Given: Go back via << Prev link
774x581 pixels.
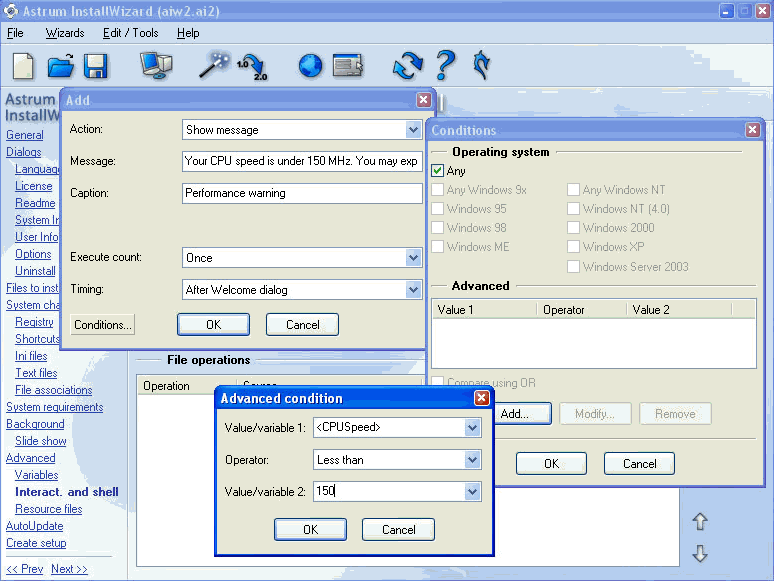Looking at the screenshot, I should tap(25, 569).
